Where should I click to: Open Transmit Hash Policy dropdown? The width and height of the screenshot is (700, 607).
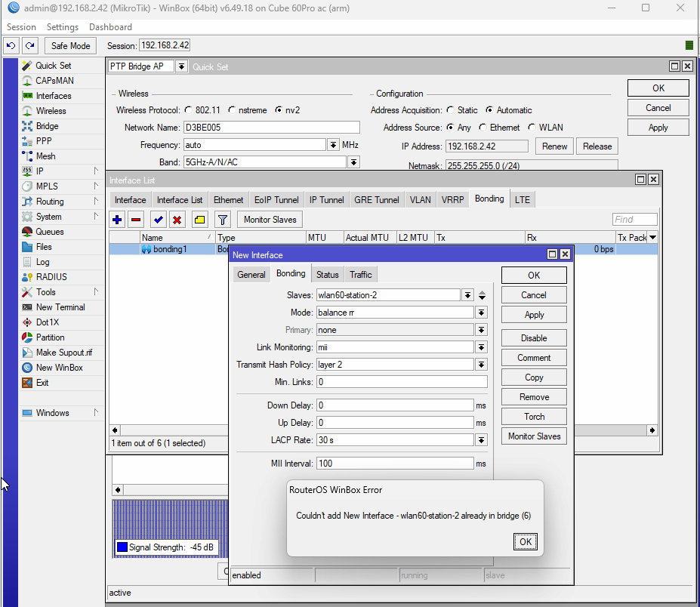[481, 365]
